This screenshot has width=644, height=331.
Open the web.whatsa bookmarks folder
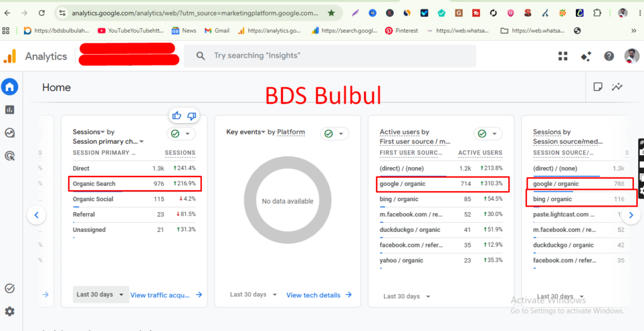(x=532, y=30)
